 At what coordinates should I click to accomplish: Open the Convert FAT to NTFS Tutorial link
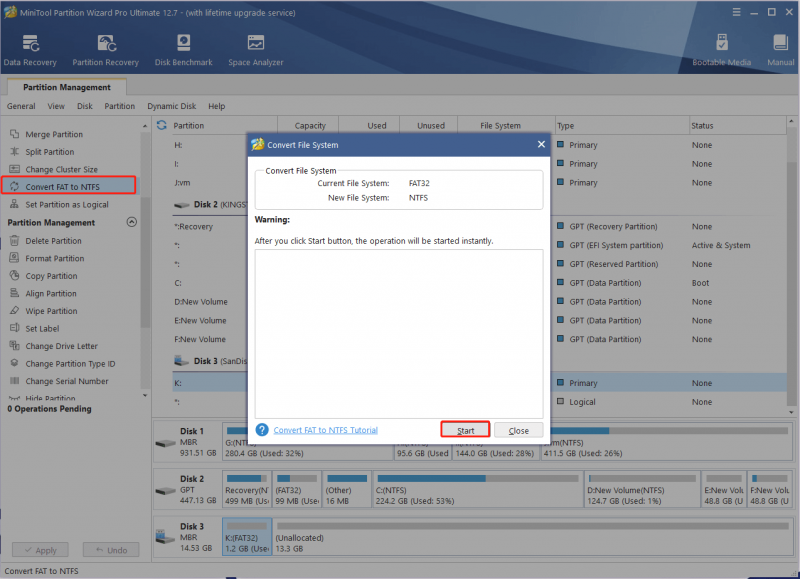coord(326,430)
